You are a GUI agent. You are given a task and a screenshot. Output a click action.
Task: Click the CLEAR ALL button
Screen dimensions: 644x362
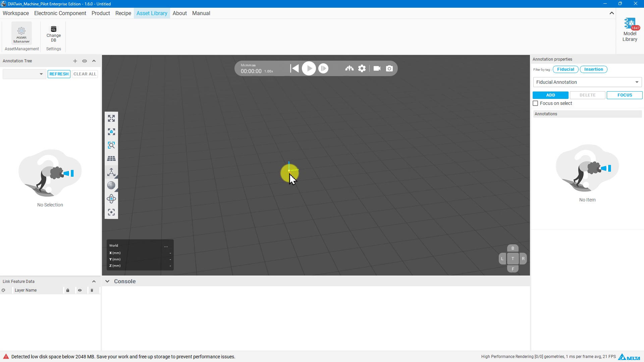[x=85, y=74]
